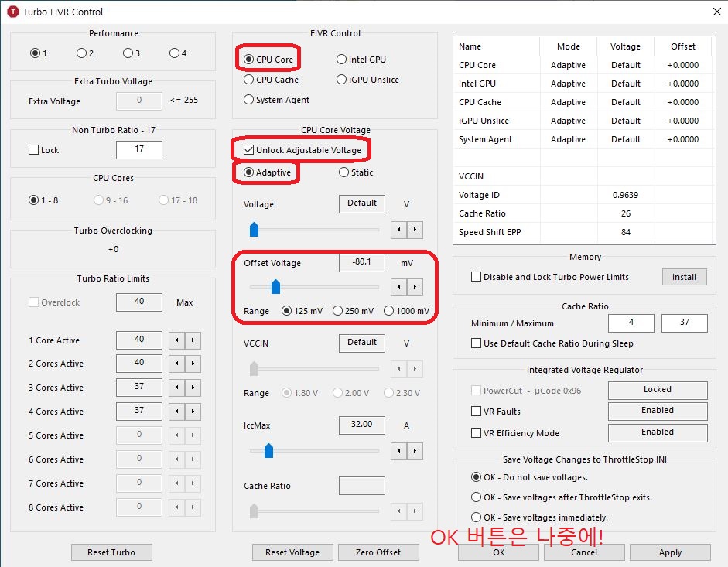This screenshot has width=728, height=567.
Task: Decrease Offset Voltage with left arrow
Action: pos(399,287)
